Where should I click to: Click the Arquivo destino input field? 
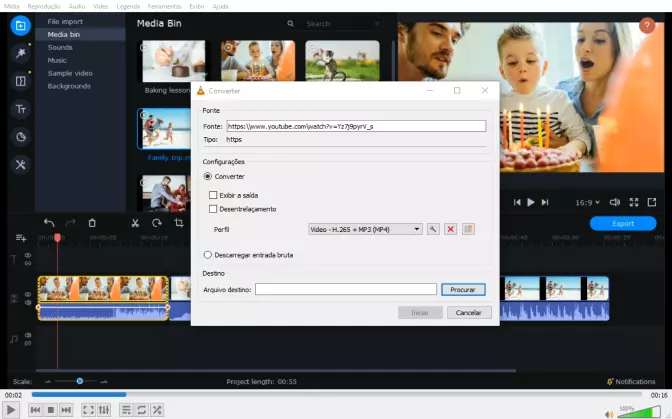[346, 289]
